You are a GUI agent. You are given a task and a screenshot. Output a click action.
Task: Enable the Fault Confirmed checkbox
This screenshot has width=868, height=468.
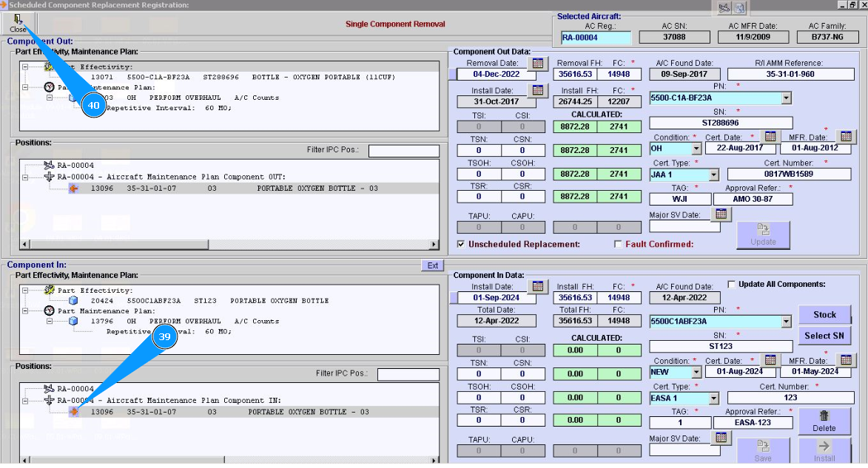pos(619,244)
